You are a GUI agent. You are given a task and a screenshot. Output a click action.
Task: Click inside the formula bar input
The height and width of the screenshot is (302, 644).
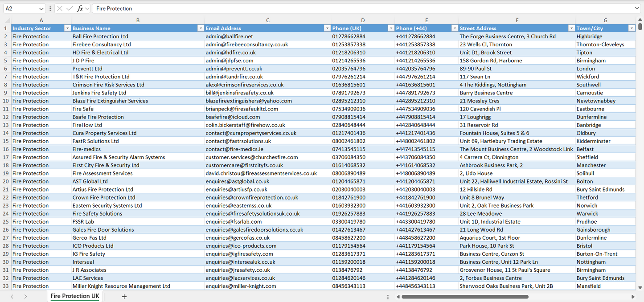pyautogui.click(x=363, y=8)
